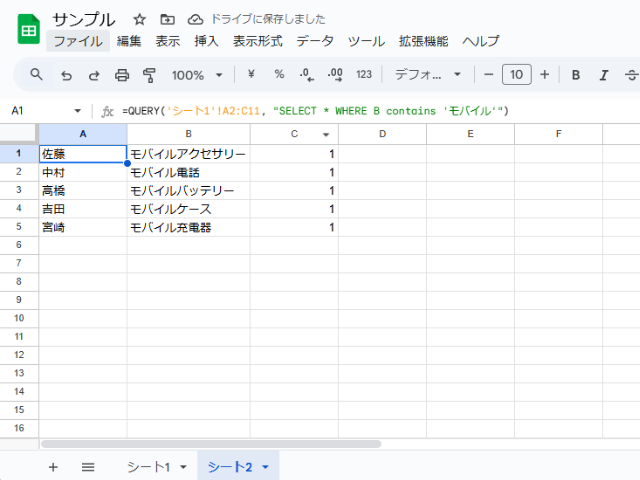Click the select-all corner box
This screenshot has height=480, width=640.
tap(19, 134)
